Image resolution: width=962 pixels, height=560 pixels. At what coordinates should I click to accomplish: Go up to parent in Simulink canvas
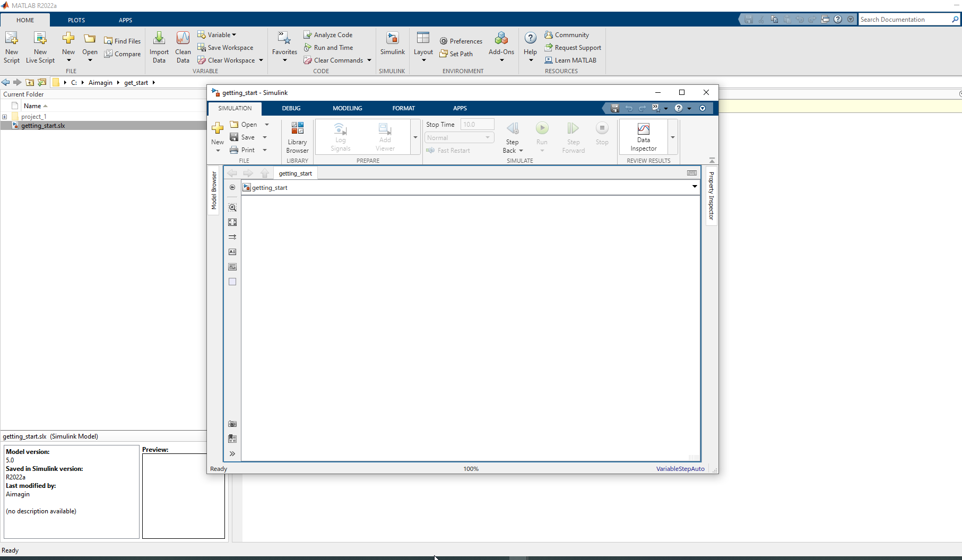[265, 173]
